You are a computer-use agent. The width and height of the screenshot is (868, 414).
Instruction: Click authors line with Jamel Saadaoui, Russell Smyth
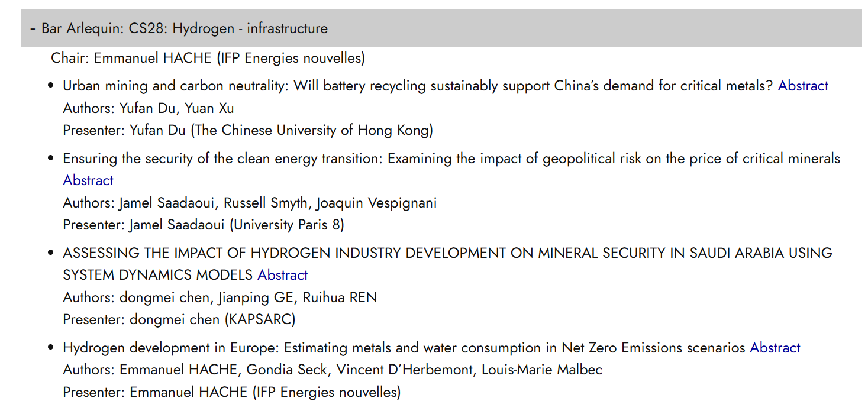click(x=250, y=203)
